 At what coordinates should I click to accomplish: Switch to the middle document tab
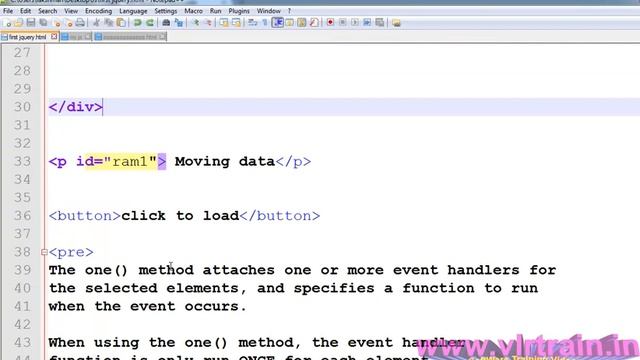pos(76,37)
